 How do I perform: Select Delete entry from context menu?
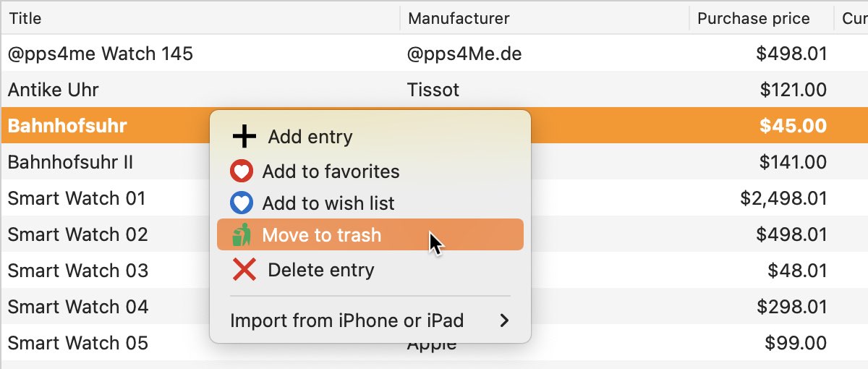pos(370,270)
